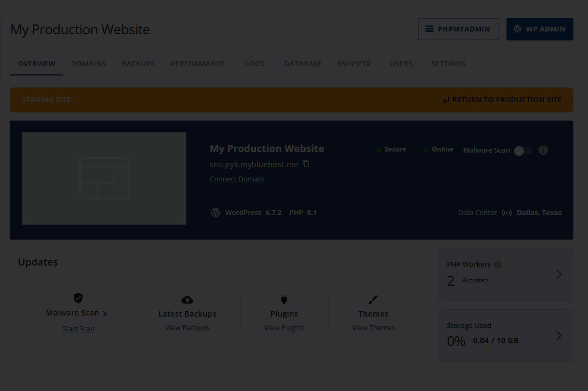Click the View Backups link
This screenshot has height=391, width=588.
tap(187, 327)
